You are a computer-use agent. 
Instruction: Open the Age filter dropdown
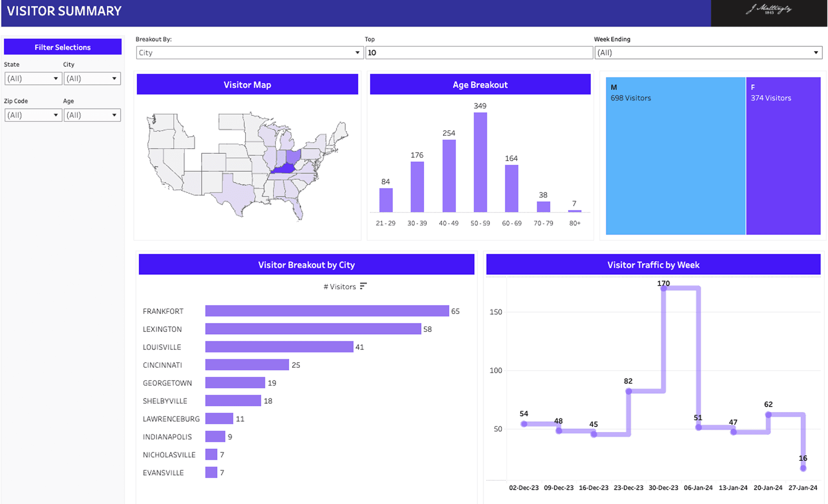pos(92,115)
